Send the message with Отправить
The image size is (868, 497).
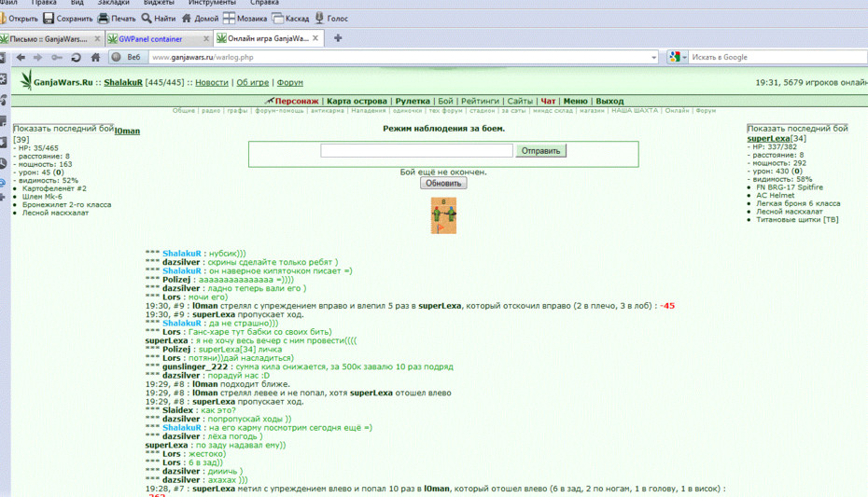(540, 150)
